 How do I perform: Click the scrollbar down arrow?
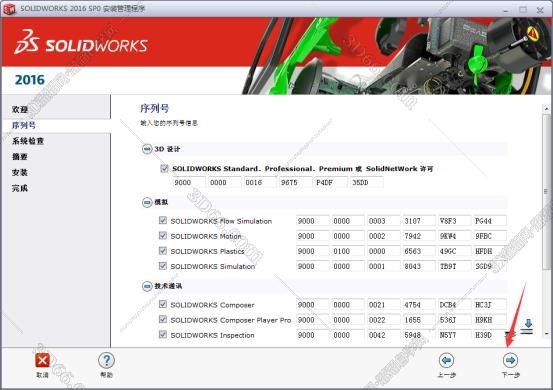[x=546, y=334]
